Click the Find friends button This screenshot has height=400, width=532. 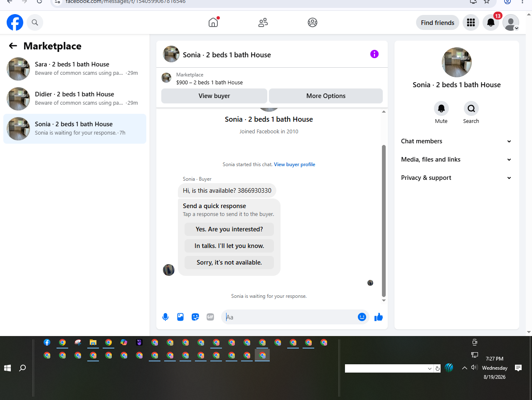(x=438, y=22)
